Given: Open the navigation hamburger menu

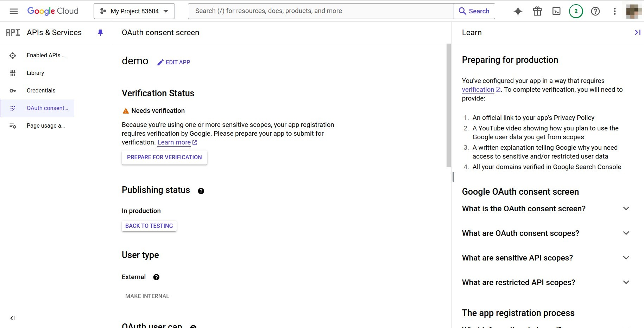Looking at the screenshot, I should click(14, 11).
